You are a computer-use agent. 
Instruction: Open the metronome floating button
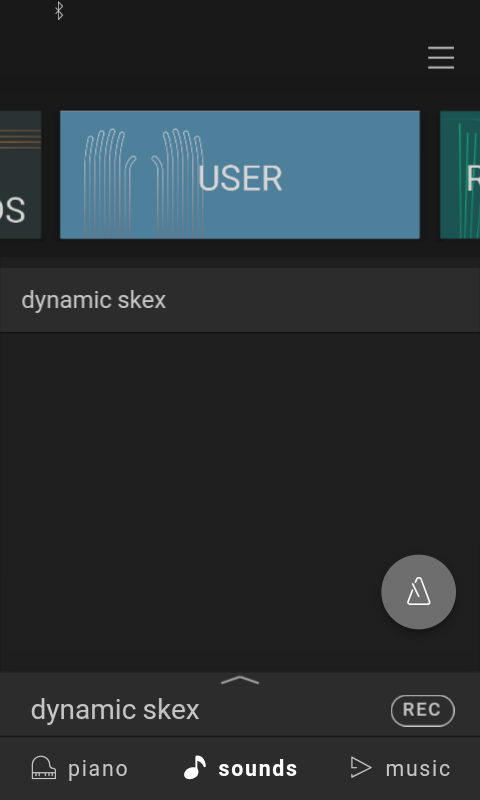pos(418,592)
